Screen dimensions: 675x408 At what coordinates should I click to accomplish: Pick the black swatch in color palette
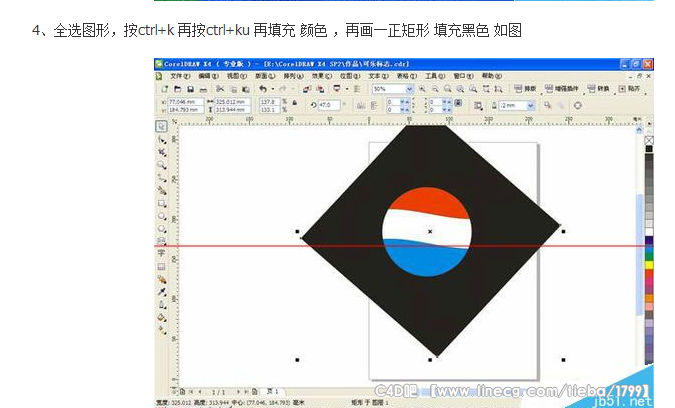pyautogui.click(x=649, y=149)
